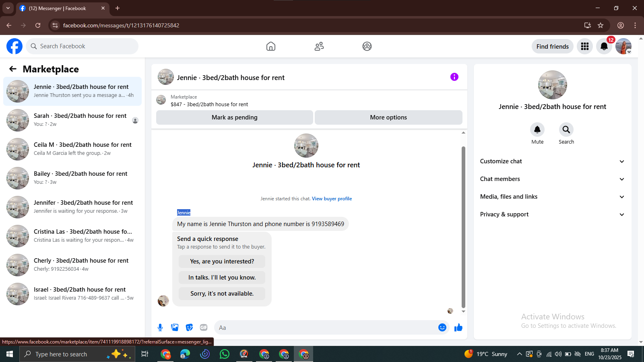The image size is (644, 362).
Task: Click Type here to search box
Action: tap(77, 354)
